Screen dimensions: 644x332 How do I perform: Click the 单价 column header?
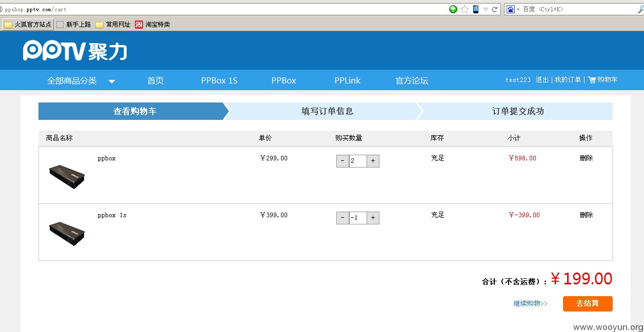tap(265, 138)
